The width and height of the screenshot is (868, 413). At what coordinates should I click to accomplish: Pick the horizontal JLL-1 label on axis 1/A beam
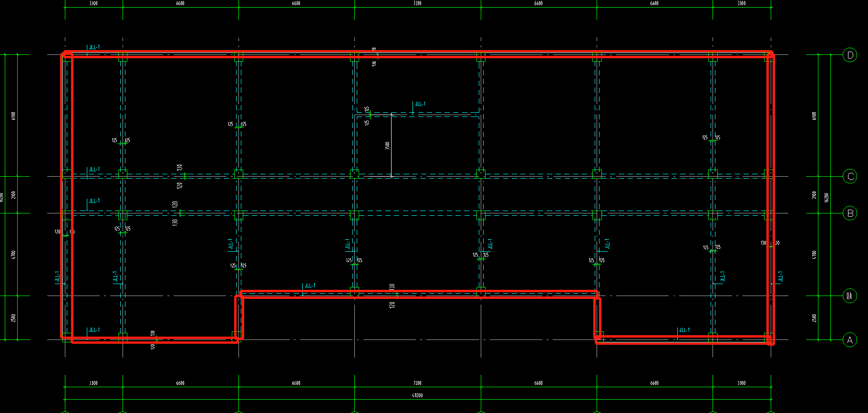310,286
